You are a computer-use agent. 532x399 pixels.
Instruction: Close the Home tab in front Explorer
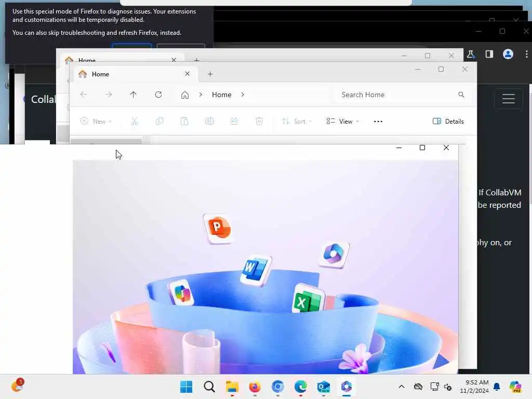click(187, 74)
